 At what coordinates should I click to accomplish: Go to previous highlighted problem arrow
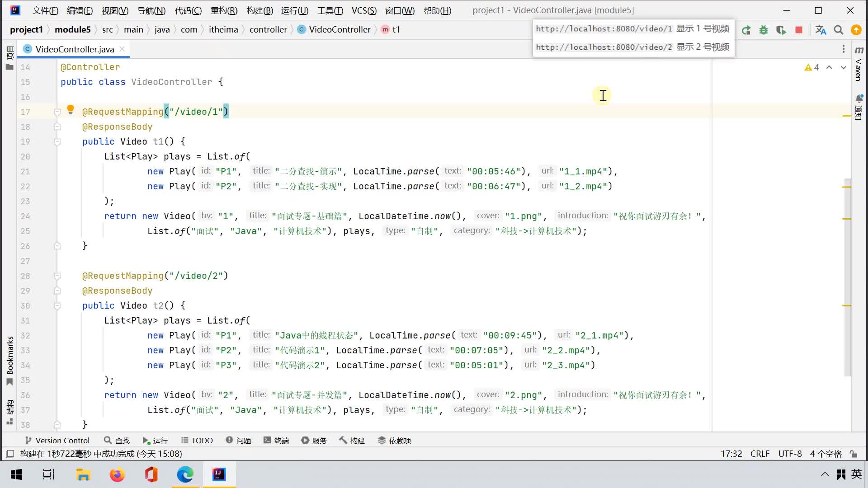pos(829,67)
